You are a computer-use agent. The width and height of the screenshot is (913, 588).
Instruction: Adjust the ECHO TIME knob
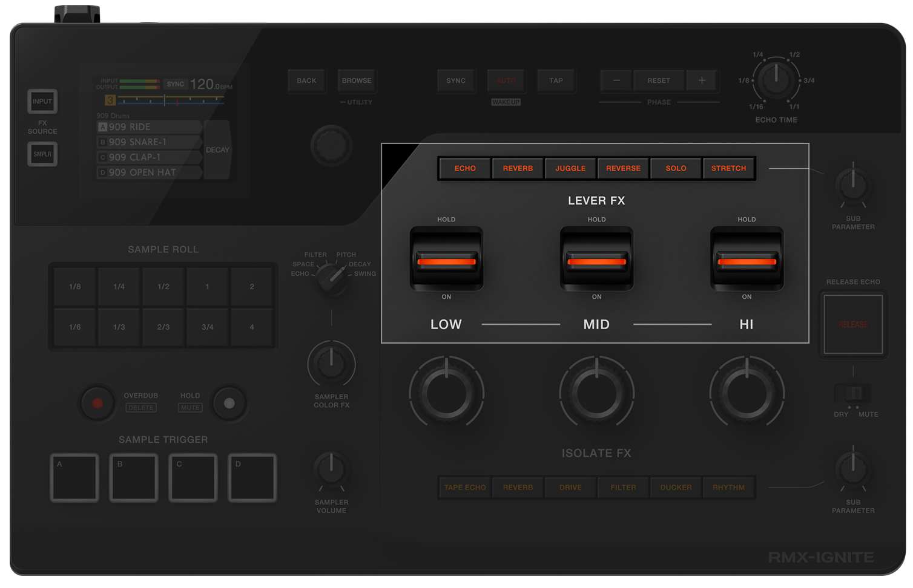[776, 80]
